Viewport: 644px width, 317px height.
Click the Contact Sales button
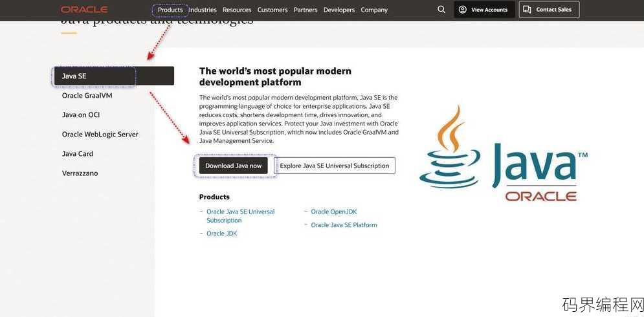(x=549, y=10)
